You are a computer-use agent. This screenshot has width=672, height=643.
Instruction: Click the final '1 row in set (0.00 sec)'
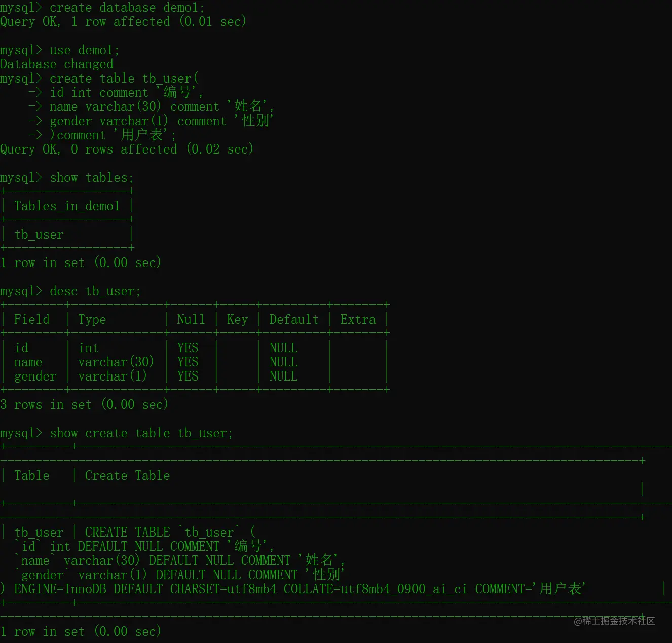pyautogui.click(x=80, y=632)
